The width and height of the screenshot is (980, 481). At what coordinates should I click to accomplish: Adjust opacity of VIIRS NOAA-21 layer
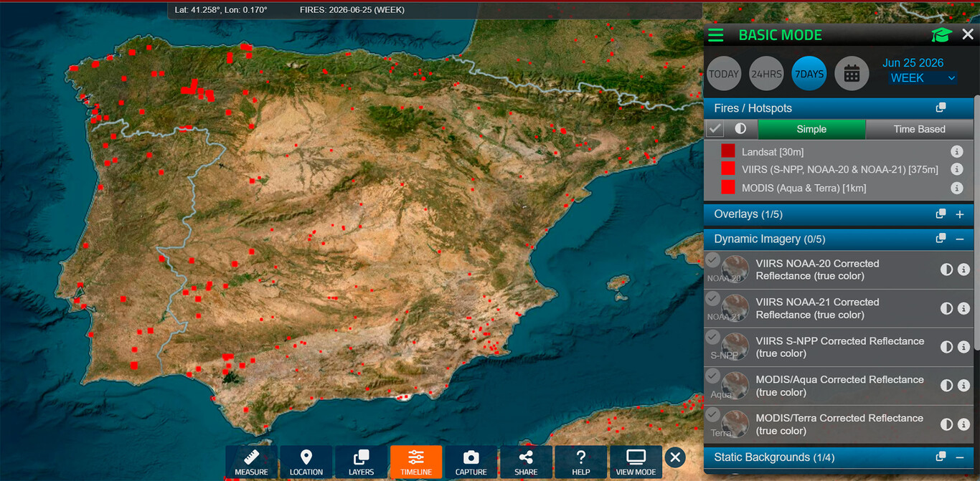(x=946, y=308)
